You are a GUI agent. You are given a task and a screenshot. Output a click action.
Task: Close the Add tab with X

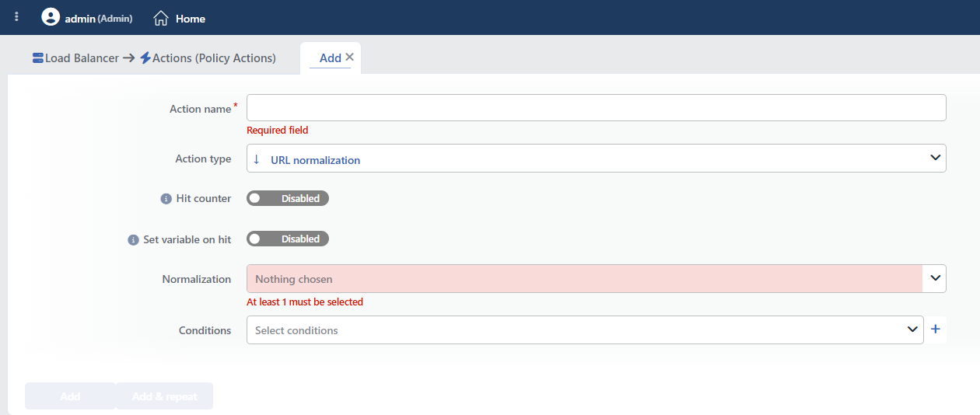(349, 57)
